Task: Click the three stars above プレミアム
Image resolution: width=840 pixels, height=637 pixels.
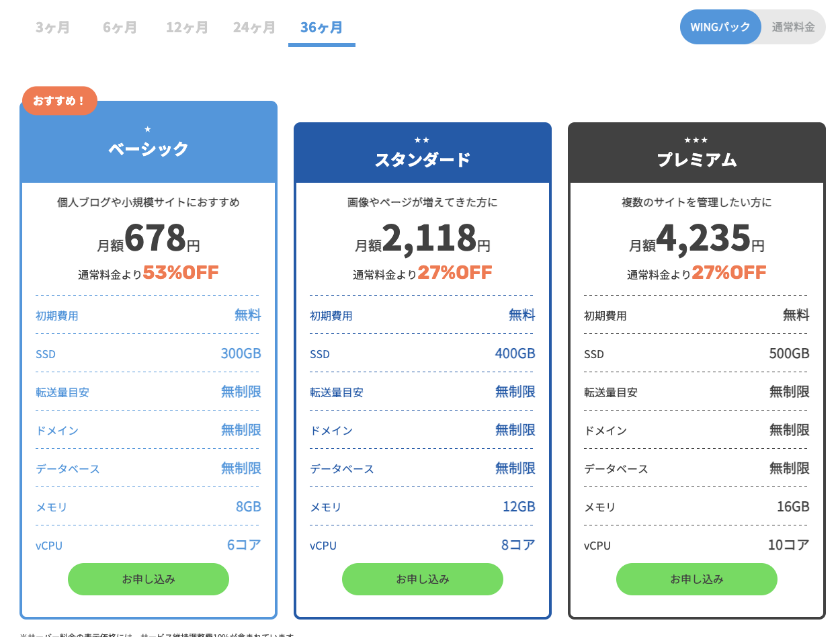Action: pyautogui.click(x=696, y=140)
